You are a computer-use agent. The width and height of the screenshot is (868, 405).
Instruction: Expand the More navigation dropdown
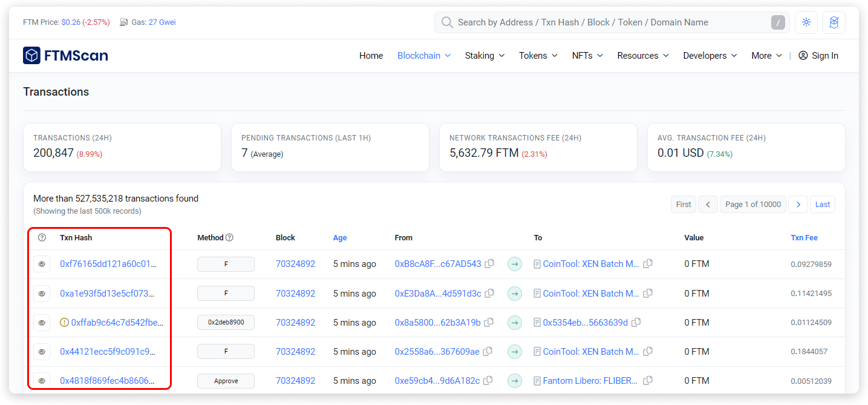coord(766,56)
